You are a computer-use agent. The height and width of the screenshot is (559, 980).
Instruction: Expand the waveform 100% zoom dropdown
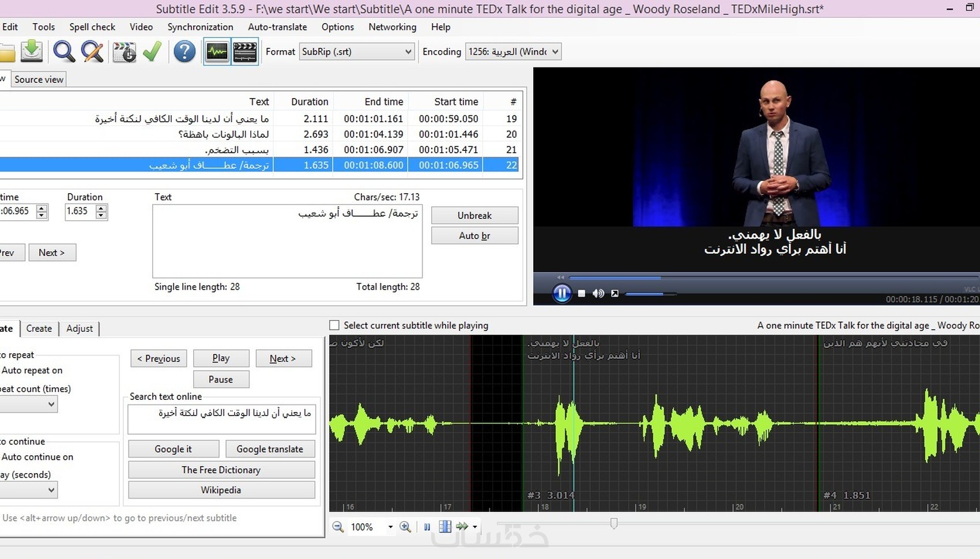390,527
